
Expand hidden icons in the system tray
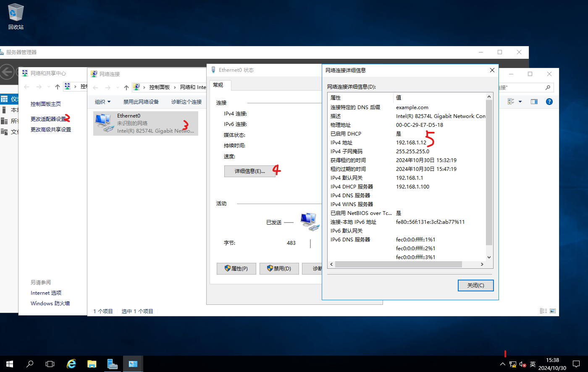tap(503, 364)
